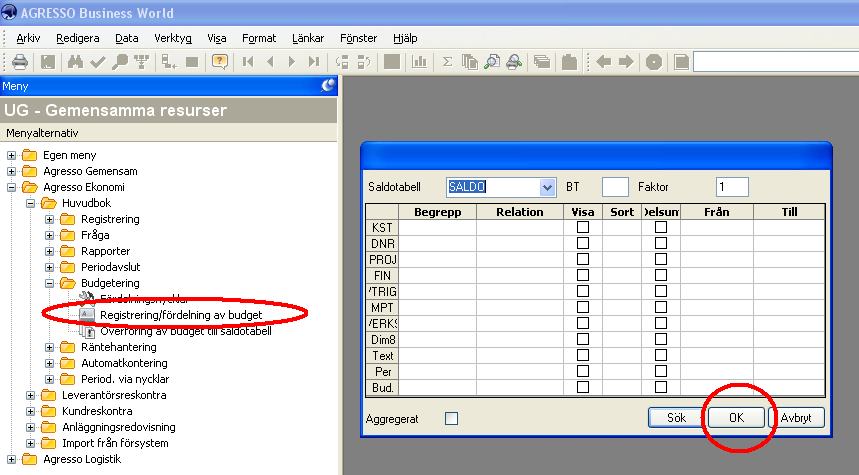Collapse the Agresso Ekonomi folder
859x475 pixels.
pos(12,187)
